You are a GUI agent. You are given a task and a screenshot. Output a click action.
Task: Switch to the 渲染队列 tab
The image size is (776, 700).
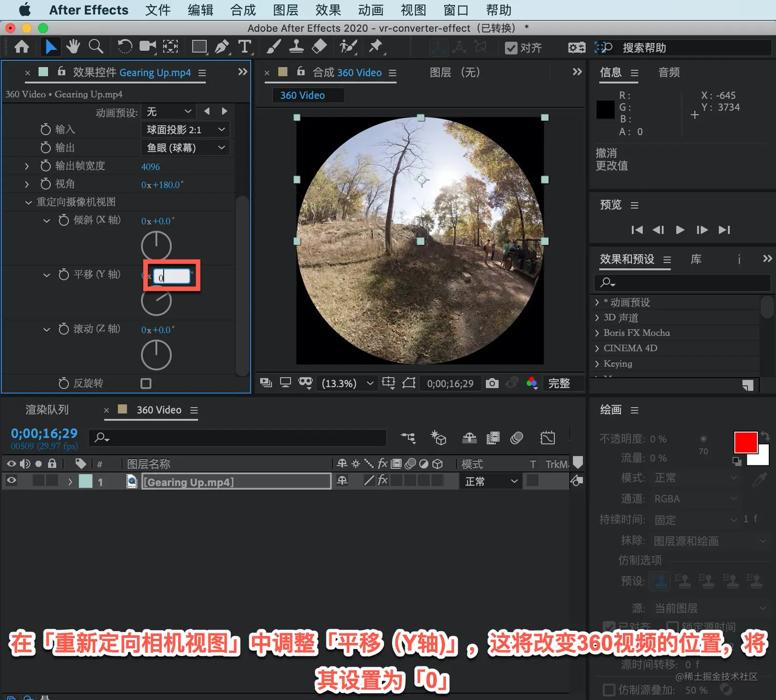pyautogui.click(x=47, y=410)
